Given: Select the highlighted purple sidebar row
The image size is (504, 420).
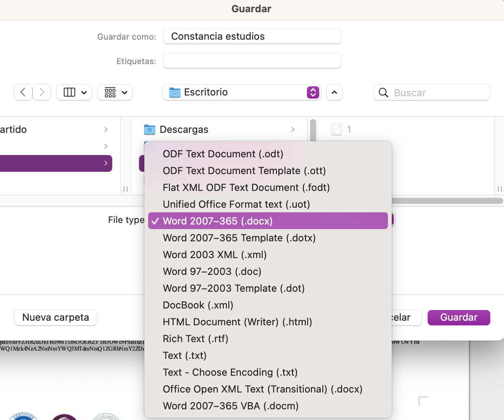Looking at the screenshot, I should point(56,163).
